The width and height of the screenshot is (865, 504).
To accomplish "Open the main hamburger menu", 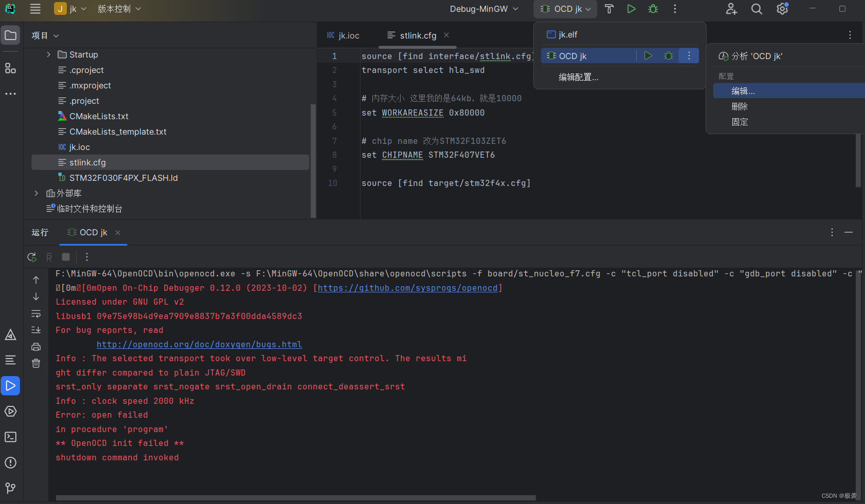I will 35,9.
